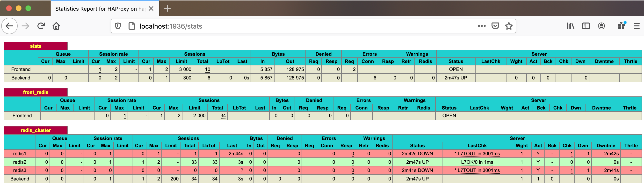Image resolution: width=644 pixels, height=187 pixels.
Task: Click stats Frontend sessions total 10
Action: (x=208, y=70)
